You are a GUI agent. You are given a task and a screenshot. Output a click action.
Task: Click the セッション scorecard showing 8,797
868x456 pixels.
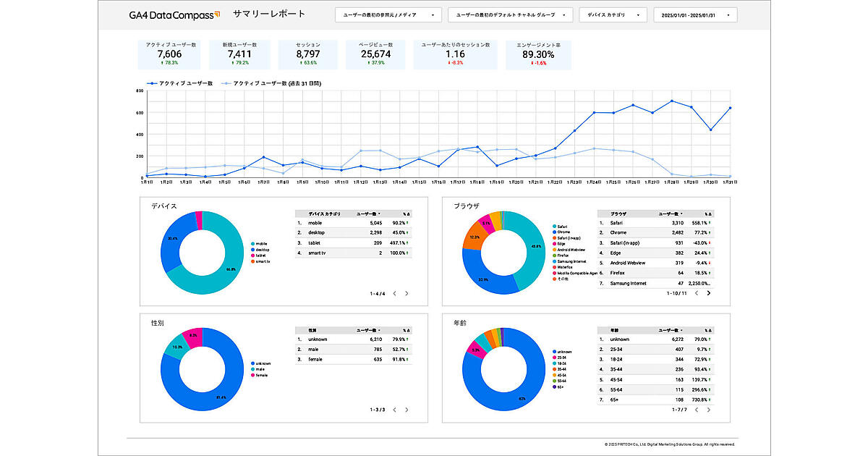tap(308, 54)
